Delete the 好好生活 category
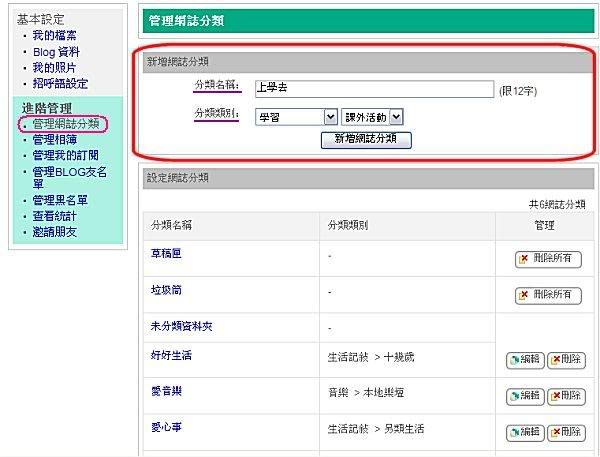Image resolution: width=600 pixels, height=457 pixels. coord(566,360)
